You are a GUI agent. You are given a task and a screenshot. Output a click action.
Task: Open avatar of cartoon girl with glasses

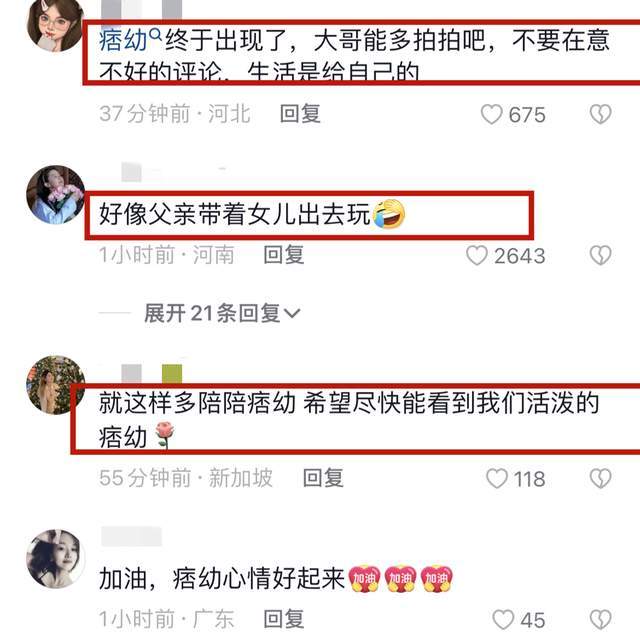[56, 24]
